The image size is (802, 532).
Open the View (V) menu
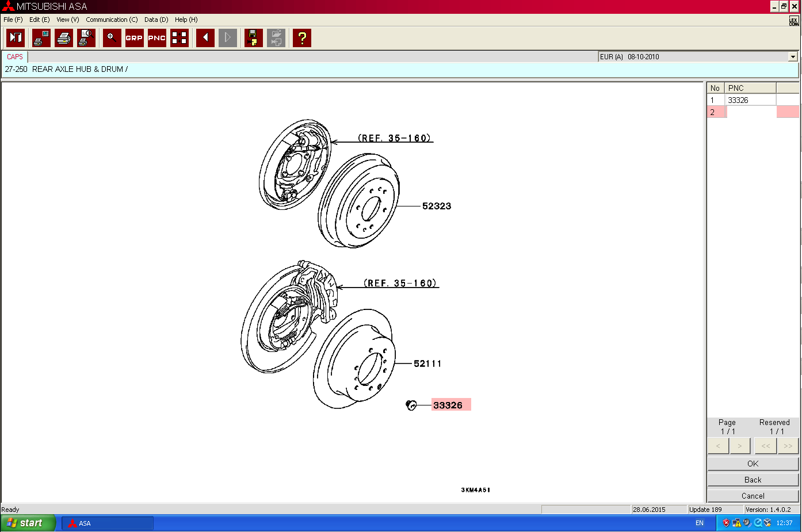click(x=68, y=20)
